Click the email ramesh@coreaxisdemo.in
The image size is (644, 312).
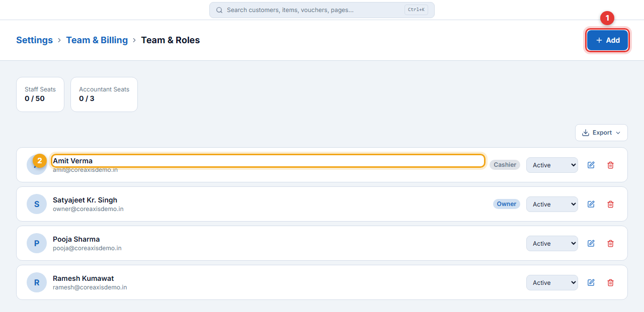coord(90,287)
